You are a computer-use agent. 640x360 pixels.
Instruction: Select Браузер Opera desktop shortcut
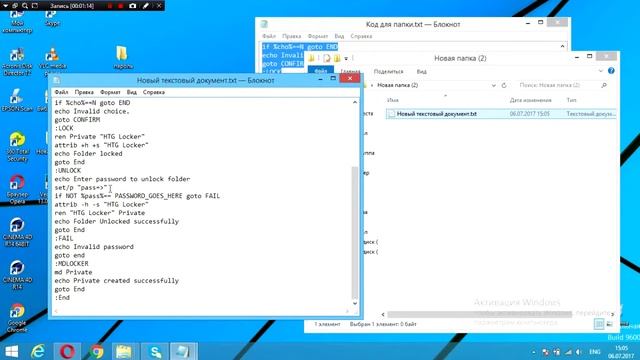pos(17,189)
